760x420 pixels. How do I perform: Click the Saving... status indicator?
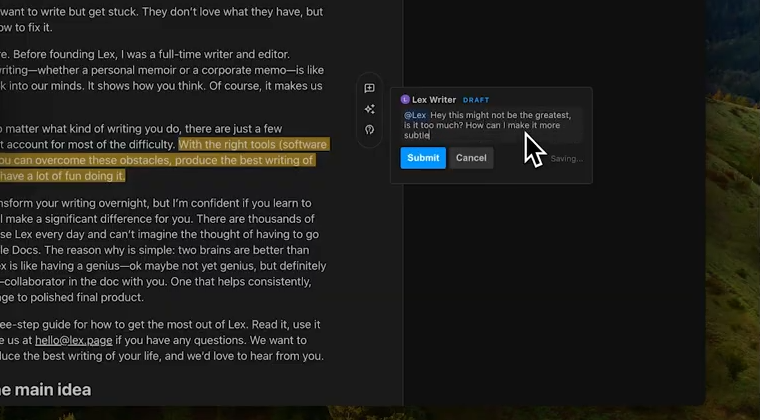point(566,159)
